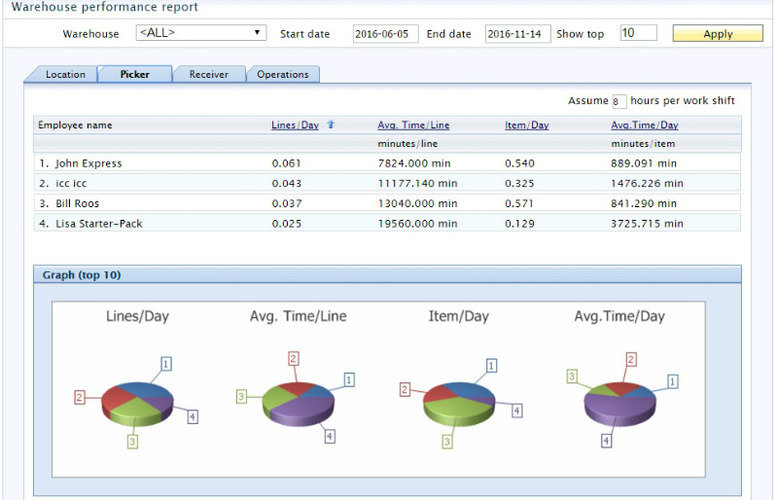Click the 19560.000 min value

[x=417, y=223]
